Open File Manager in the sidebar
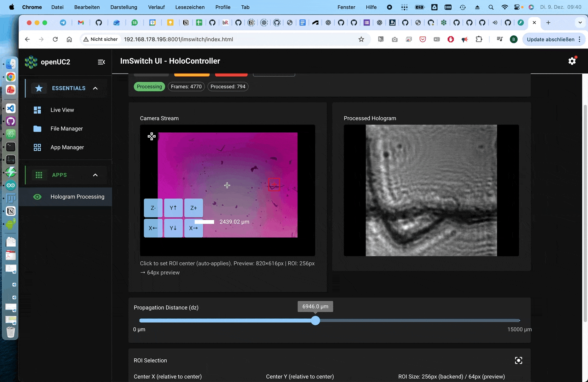Viewport: 588px width, 382px height. coord(67,129)
